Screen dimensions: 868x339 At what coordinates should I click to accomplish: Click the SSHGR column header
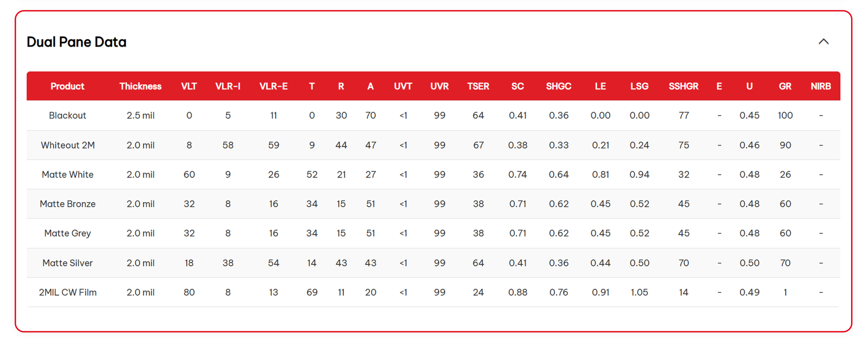[684, 86]
